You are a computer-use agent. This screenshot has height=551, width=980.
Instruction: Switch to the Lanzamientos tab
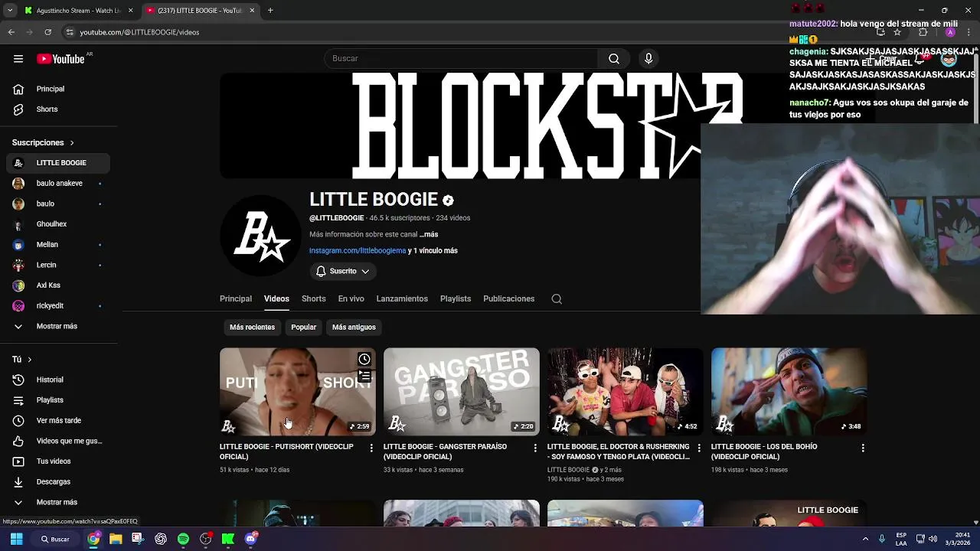402,299
